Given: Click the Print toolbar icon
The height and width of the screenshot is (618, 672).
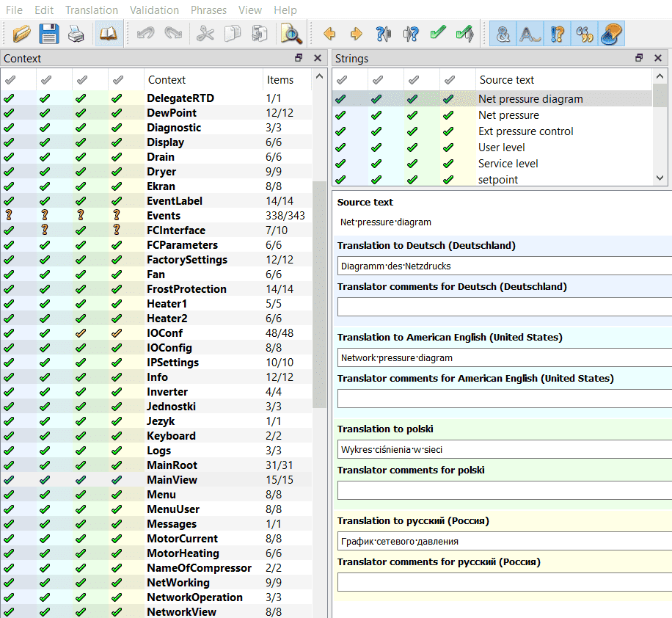Looking at the screenshot, I should [x=76, y=34].
